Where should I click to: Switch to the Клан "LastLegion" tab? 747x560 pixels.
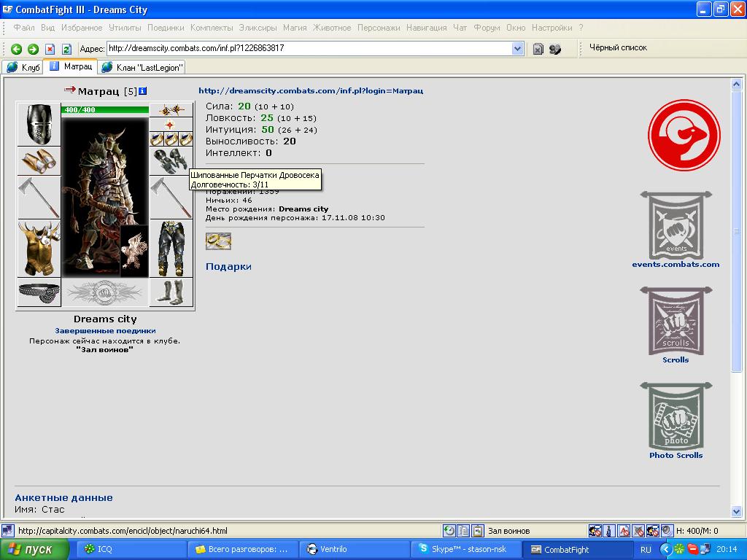point(142,67)
